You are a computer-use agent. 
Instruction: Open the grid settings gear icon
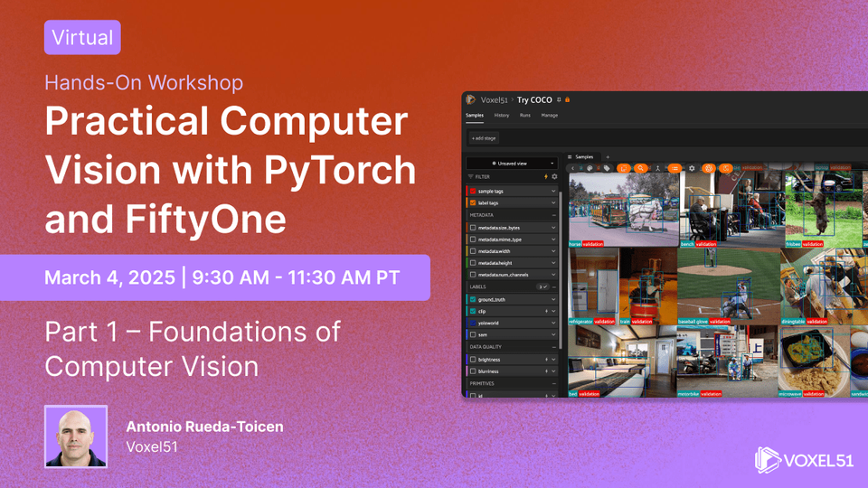coord(692,168)
